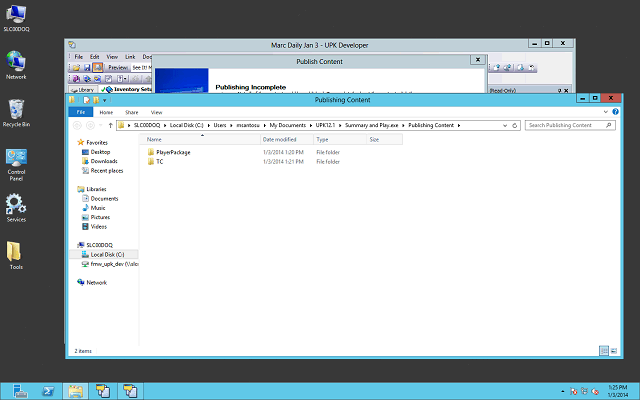
Task: Click fourth icon in UPK Developer second toolbar row
Action: click(x=109, y=78)
